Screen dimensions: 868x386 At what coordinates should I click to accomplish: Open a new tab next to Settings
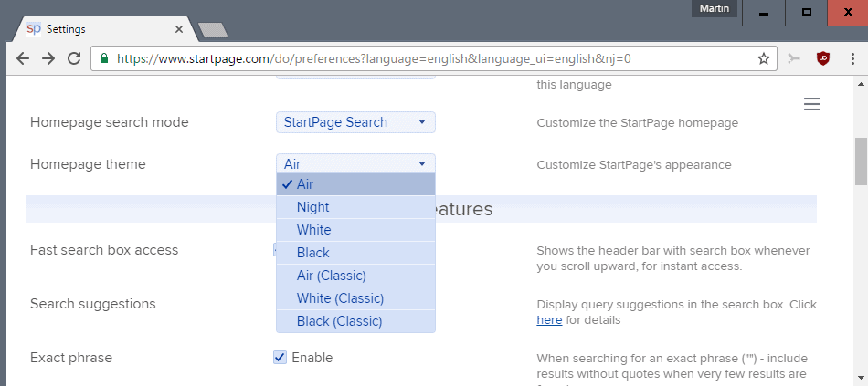point(213,30)
